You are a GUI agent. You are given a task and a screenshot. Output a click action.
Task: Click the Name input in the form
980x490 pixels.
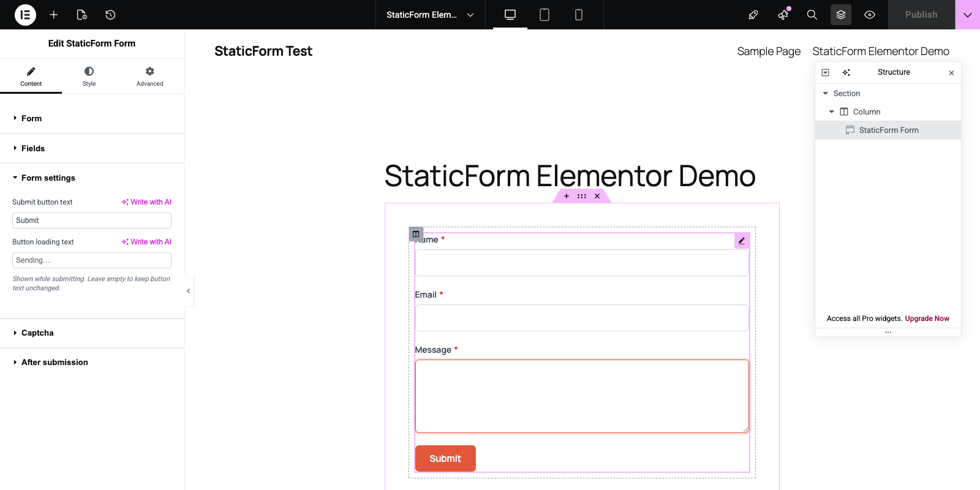(x=582, y=263)
